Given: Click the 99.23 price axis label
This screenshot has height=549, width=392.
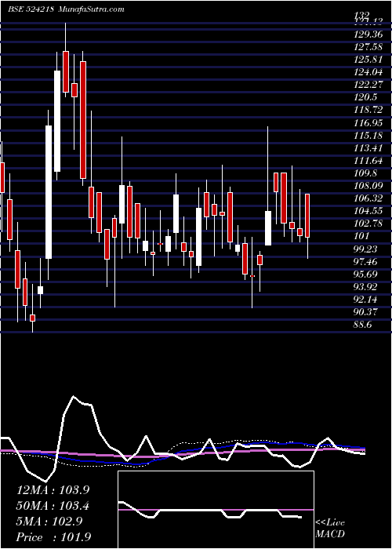Looking at the screenshot, I should [x=366, y=249].
